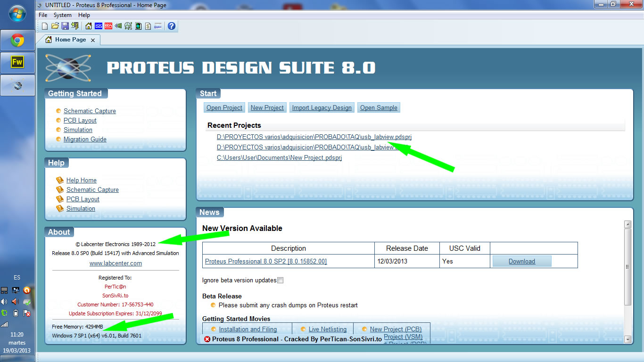
Task: Click the clock showing 11:20
Action: click(x=17, y=335)
